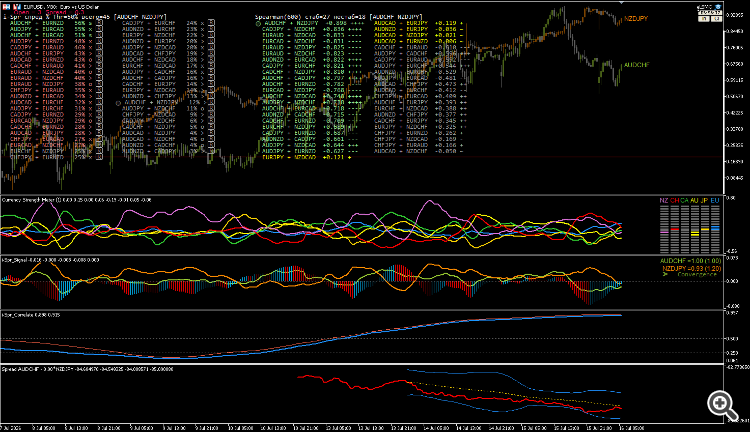
Task: Toggle the box beside AUDCHF - EURCAD 51%
Action: point(99,35)
